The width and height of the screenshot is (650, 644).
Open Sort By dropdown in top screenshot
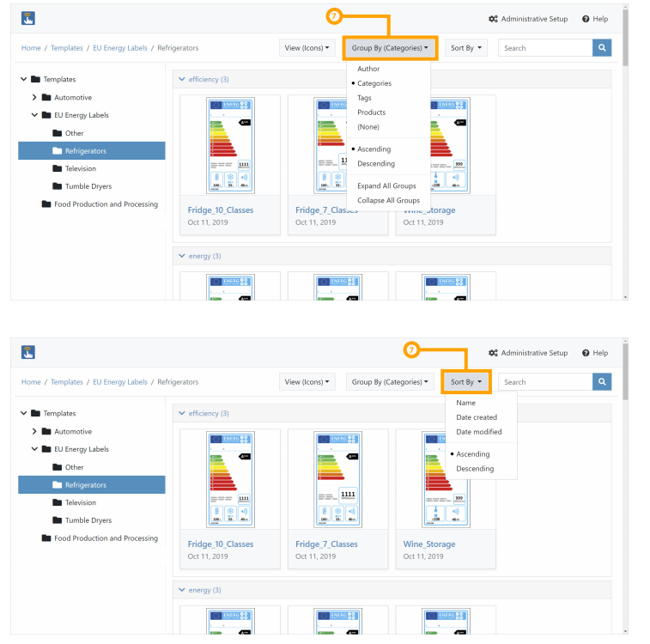466,48
